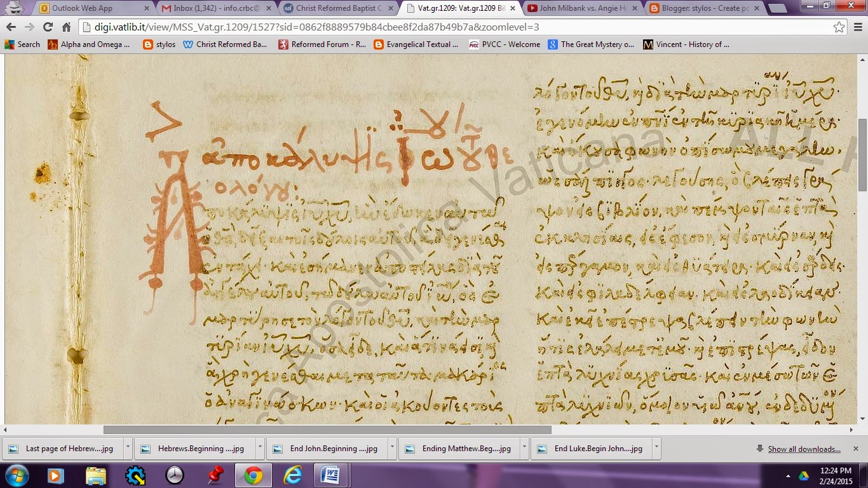
Task: Switch to Chrome on the taskbar
Action: [254, 475]
